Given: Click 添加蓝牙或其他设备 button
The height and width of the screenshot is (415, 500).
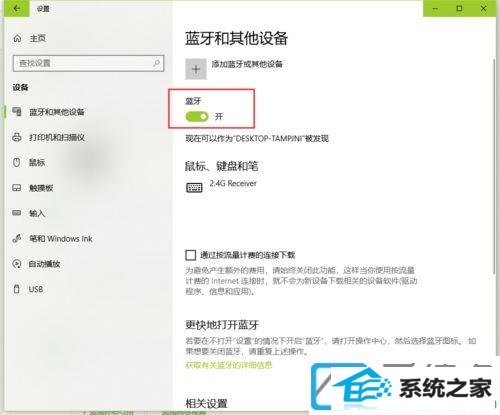Looking at the screenshot, I should click(247, 64).
